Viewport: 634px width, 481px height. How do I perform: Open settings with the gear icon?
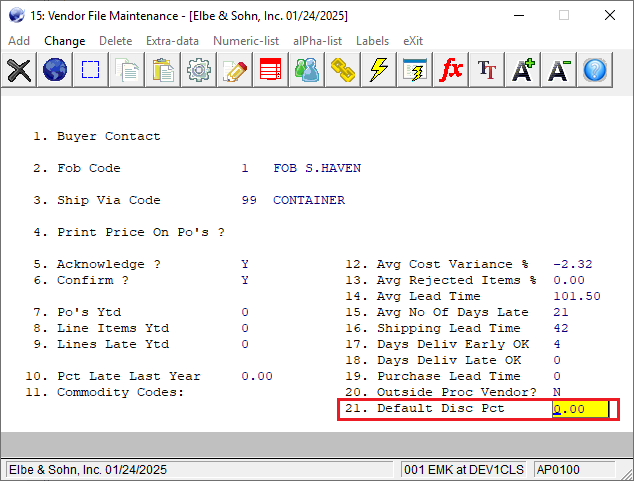pyautogui.click(x=199, y=70)
